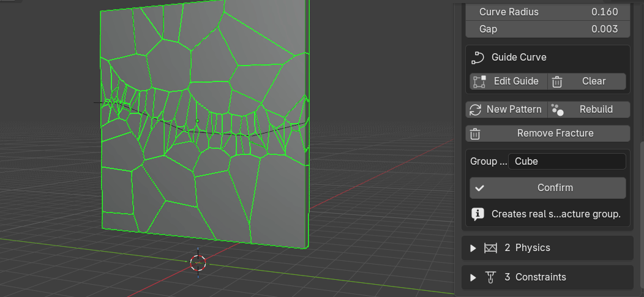
Task: Click the Group name field containing Cube
Action: tap(567, 162)
